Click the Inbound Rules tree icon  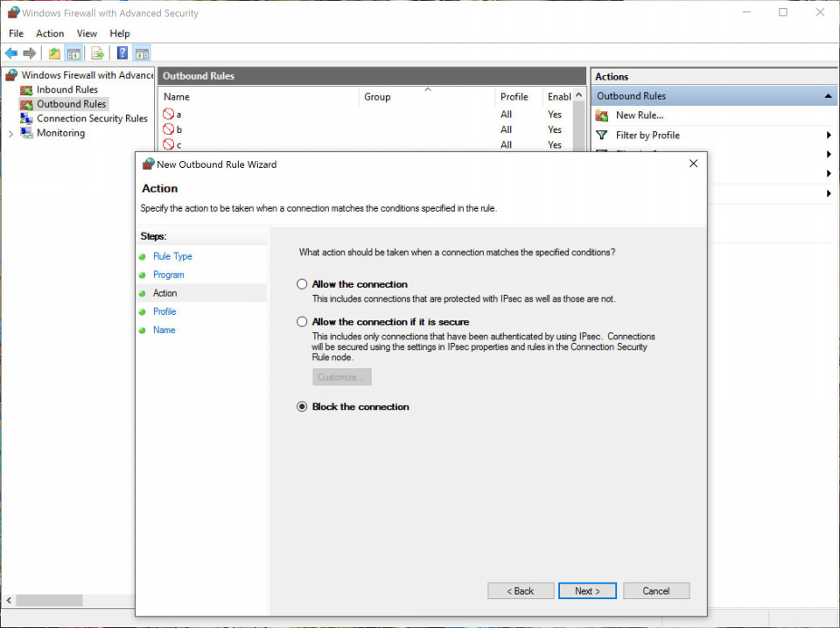pyautogui.click(x=26, y=90)
